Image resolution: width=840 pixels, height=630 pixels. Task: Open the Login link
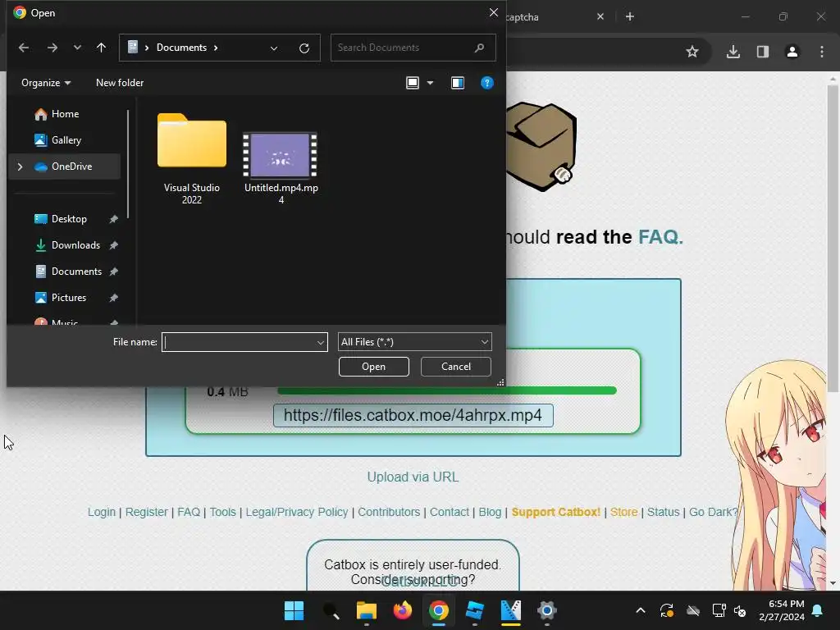pyautogui.click(x=102, y=512)
